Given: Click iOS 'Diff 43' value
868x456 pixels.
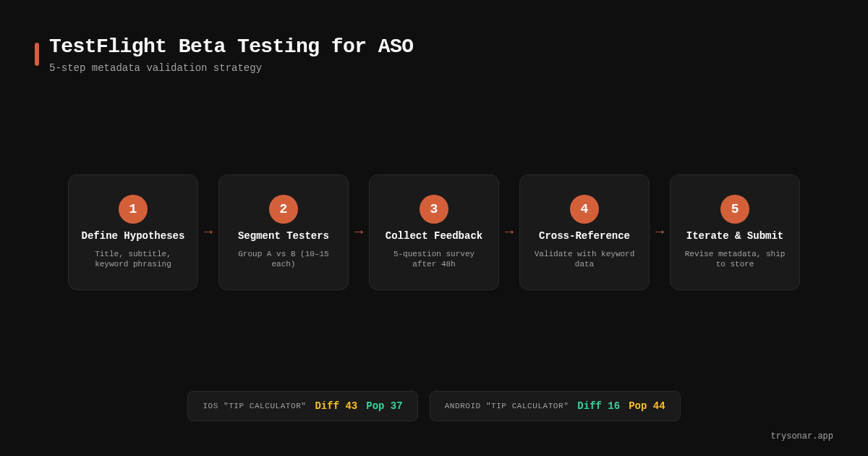Looking at the screenshot, I should [336, 406].
